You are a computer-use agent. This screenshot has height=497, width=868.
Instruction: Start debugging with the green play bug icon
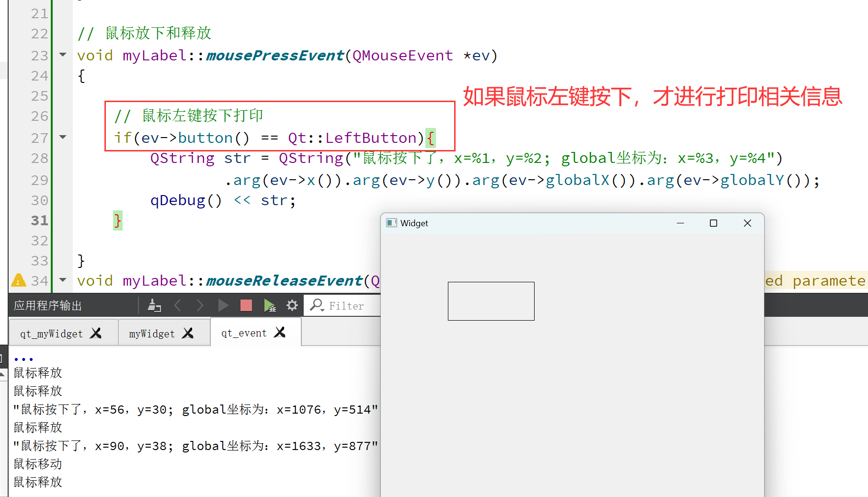coord(270,305)
